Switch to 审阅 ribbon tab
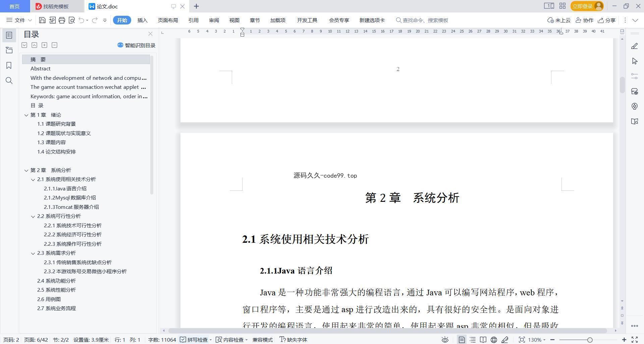The height and width of the screenshot is (344, 644). [214, 20]
